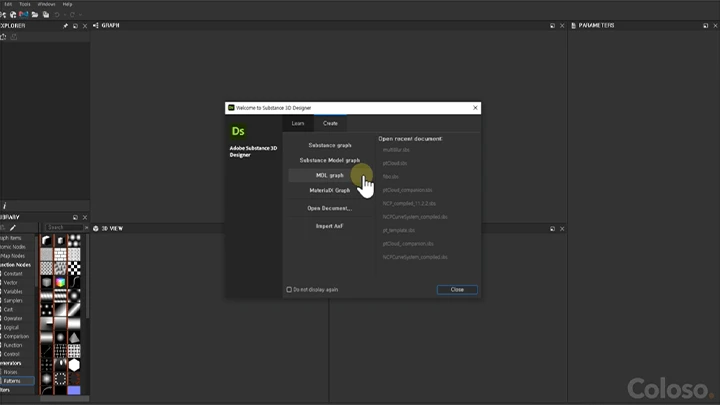Enable the Do not display again checkbox

pyautogui.click(x=289, y=290)
